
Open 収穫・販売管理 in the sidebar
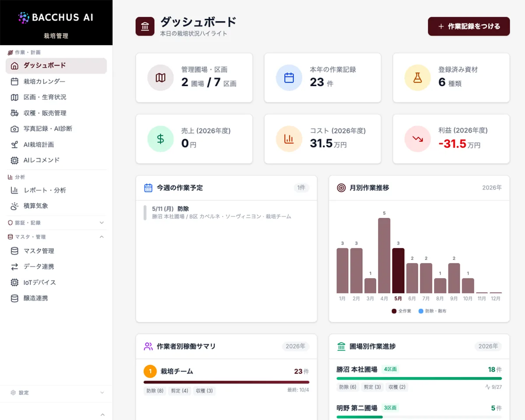(56, 113)
